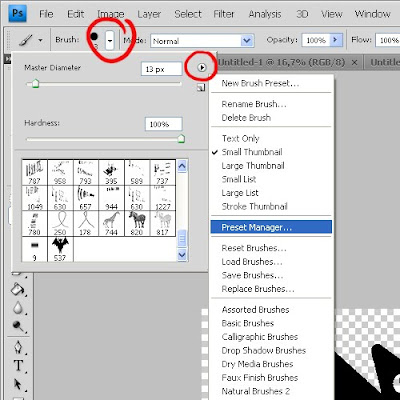Choose the giraffe brush 744
This screenshot has height=400, width=400.
pos(112,223)
